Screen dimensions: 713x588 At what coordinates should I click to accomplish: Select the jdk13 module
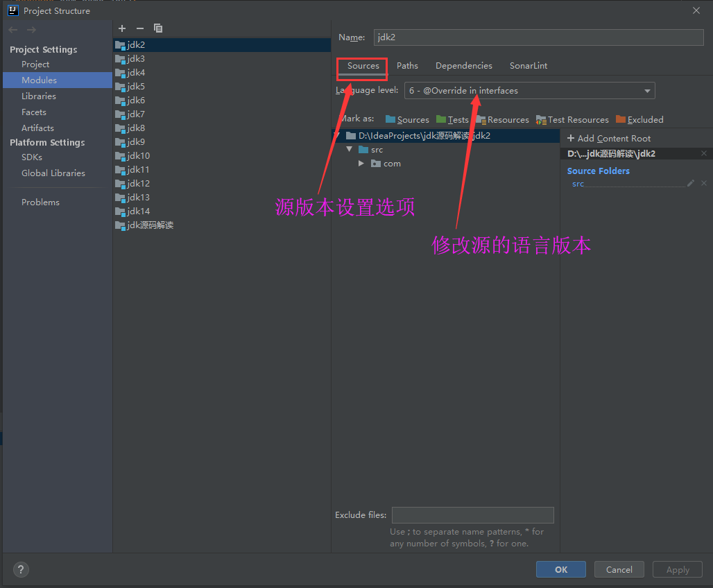[x=221, y=198]
